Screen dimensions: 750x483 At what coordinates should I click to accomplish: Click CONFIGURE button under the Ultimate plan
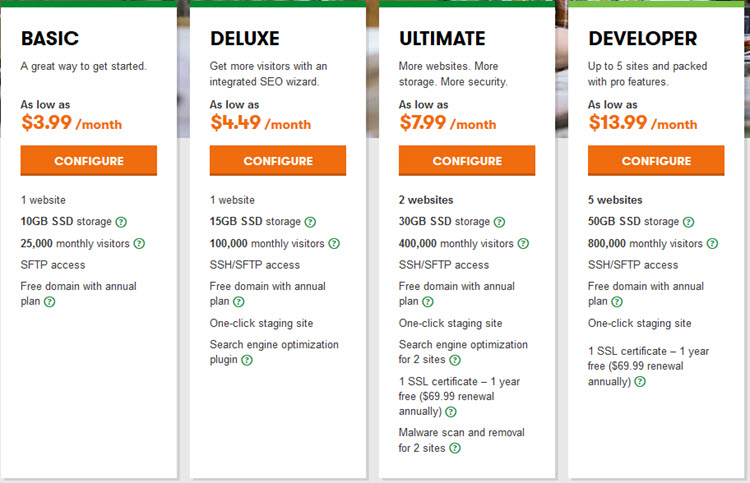click(467, 161)
